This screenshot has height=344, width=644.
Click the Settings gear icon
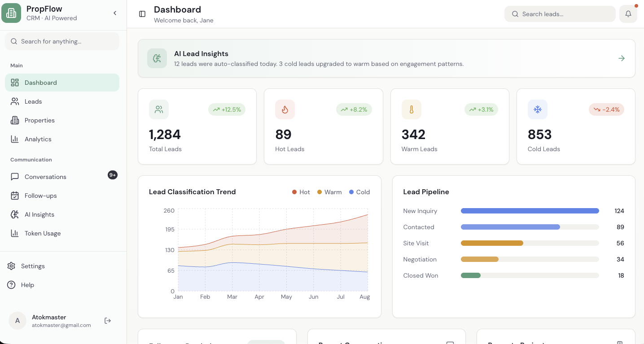(x=11, y=266)
